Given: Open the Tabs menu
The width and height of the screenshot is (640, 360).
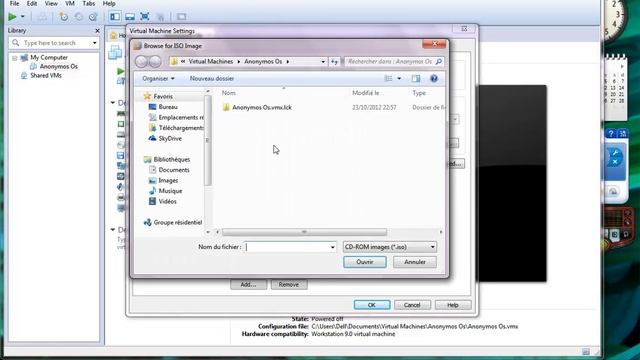Looking at the screenshot, I should click(89, 4).
